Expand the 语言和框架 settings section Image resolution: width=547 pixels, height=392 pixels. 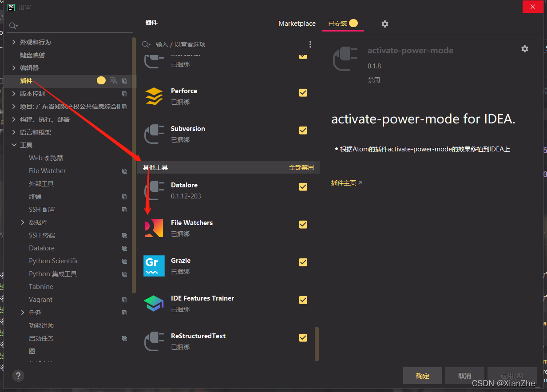(14, 132)
